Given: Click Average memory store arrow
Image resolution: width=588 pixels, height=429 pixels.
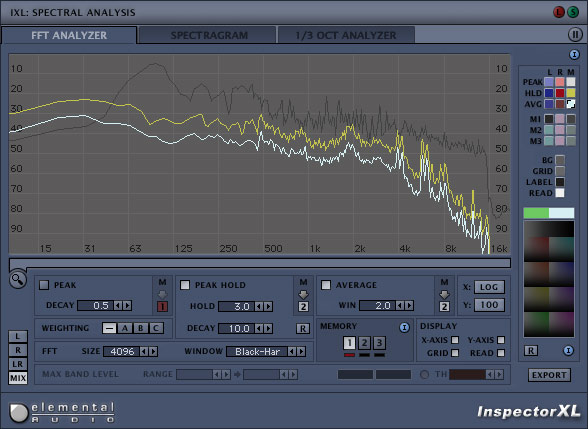Looking at the screenshot, I should point(444,294).
